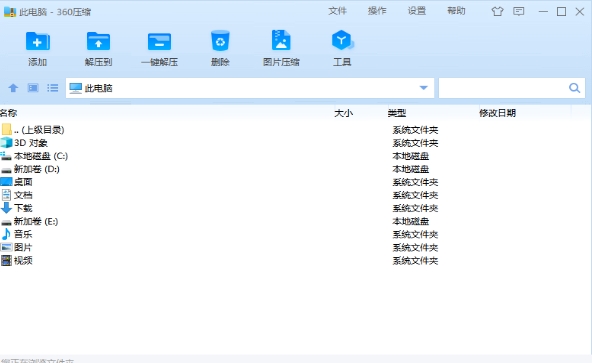Sort by the 类型 column header
592x363 pixels.
click(x=396, y=113)
